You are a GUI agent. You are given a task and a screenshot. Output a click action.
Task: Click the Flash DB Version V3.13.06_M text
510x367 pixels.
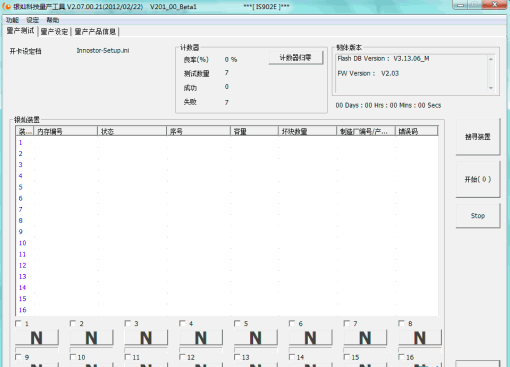pos(383,59)
